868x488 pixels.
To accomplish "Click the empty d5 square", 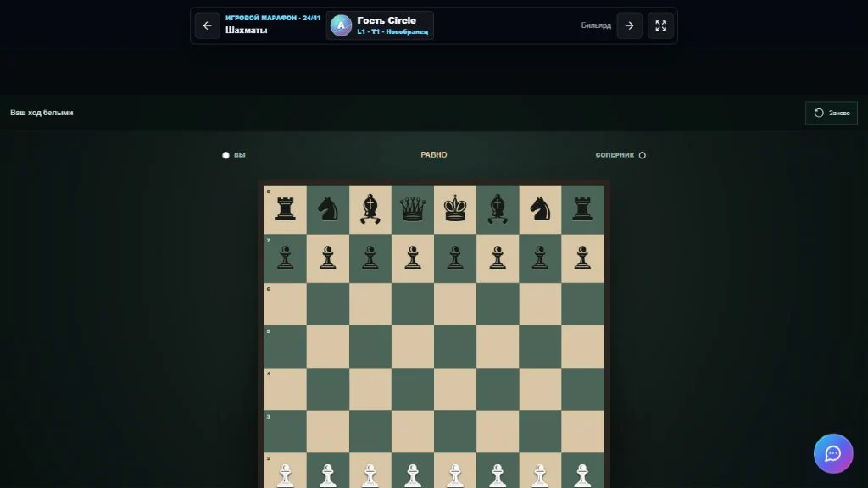I will (413, 347).
